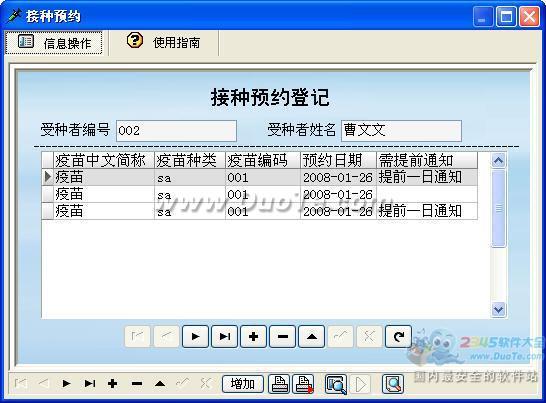Open the print preview magnifier icon
This screenshot has width=546, height=403.
click(x=336, y=384)
